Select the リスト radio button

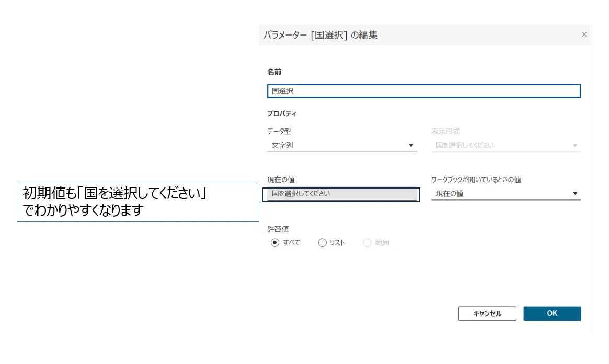point(322,242)
